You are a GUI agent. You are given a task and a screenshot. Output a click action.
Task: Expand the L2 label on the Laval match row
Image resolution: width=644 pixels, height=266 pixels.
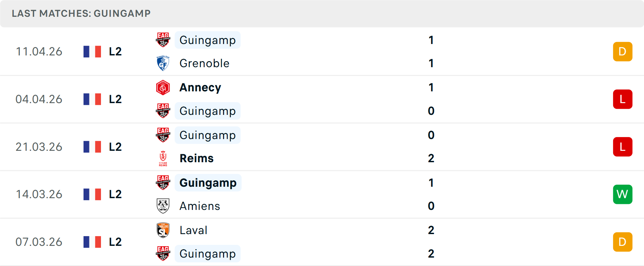[115, 242]
